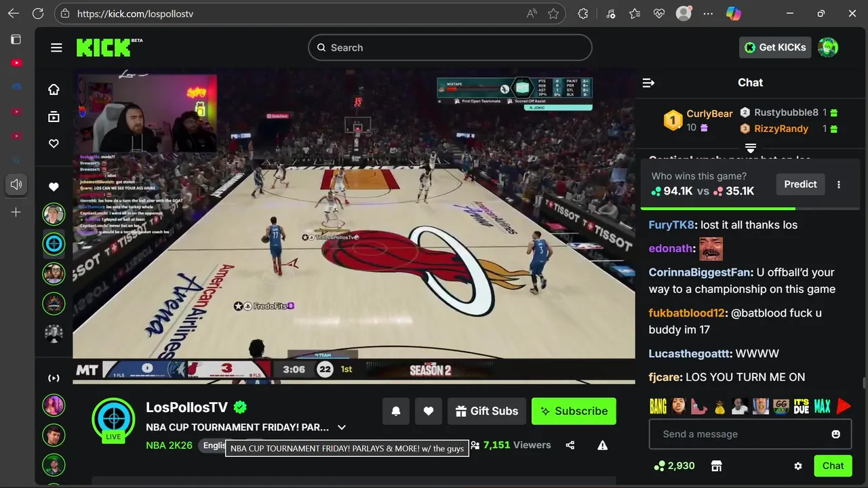Screen dimensions: 868x488
Task: Click the prediction green progress bar
Action: point(718,208)
